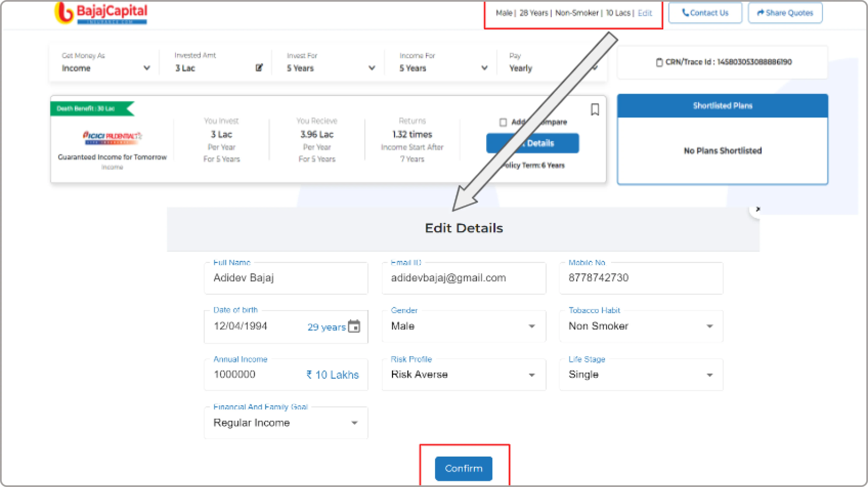868x487 pixels.
Task: Expand the Tobacco Habit dropdown
Action: (x=641, y=326)
